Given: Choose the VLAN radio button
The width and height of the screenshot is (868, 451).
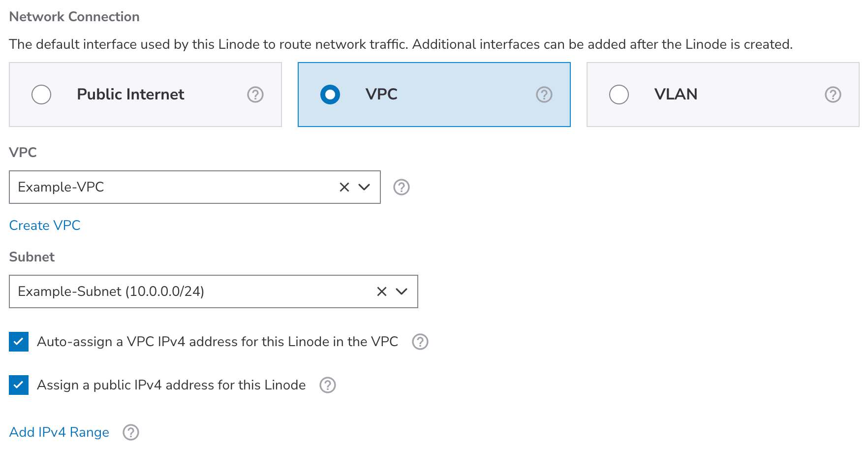Looking at the screenshot, I should coord(619,95).
